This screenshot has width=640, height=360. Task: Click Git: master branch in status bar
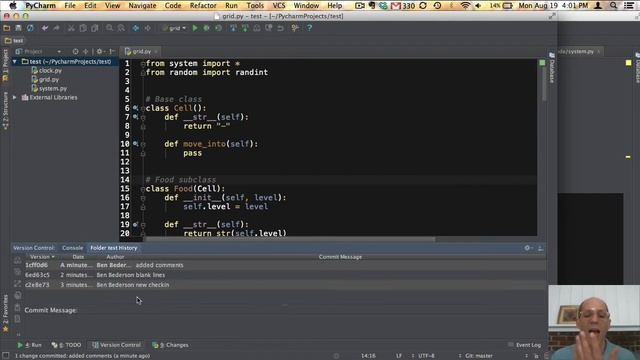coord(478,356)
